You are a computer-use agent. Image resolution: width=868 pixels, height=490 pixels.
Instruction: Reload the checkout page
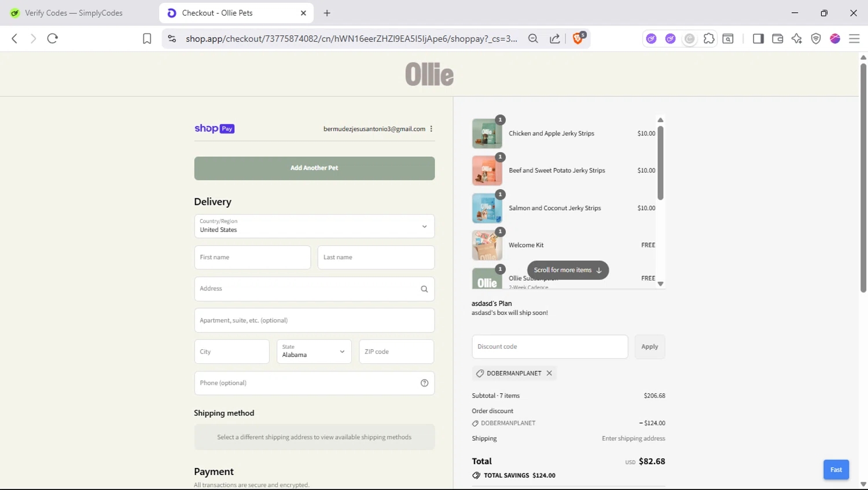pos(53,39)
